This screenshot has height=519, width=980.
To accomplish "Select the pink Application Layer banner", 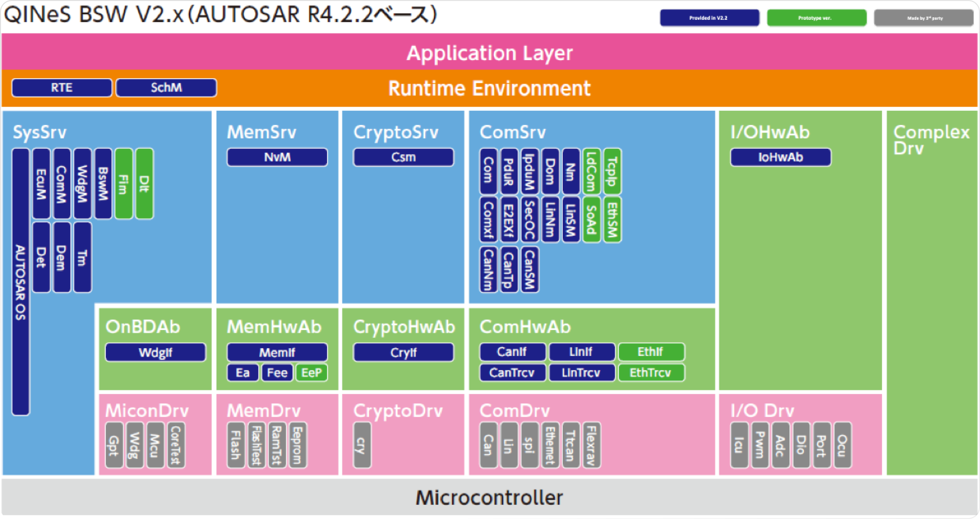I will click(490, 53).
